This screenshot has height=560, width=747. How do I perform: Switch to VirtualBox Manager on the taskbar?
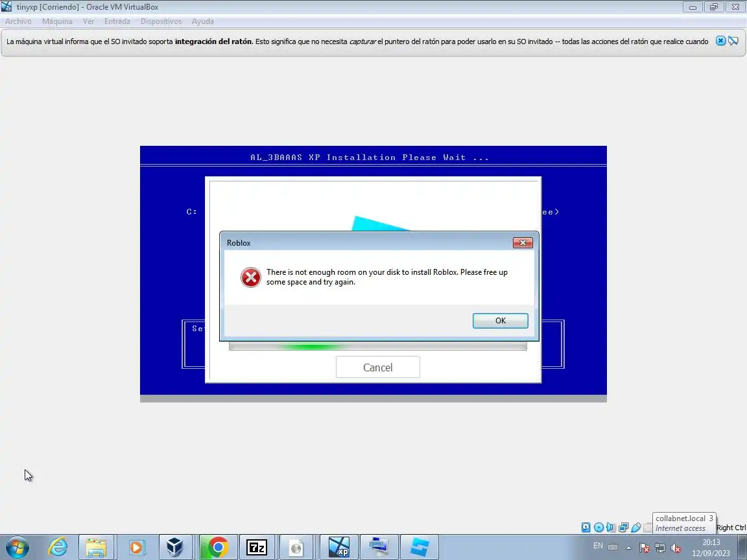click(175, 547)
